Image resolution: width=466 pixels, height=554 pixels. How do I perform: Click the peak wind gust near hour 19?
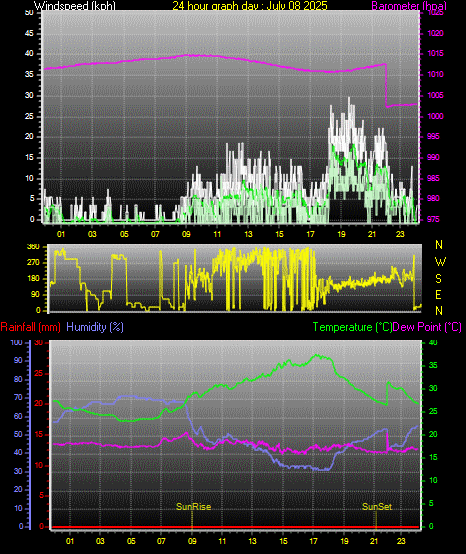(349, 100)
